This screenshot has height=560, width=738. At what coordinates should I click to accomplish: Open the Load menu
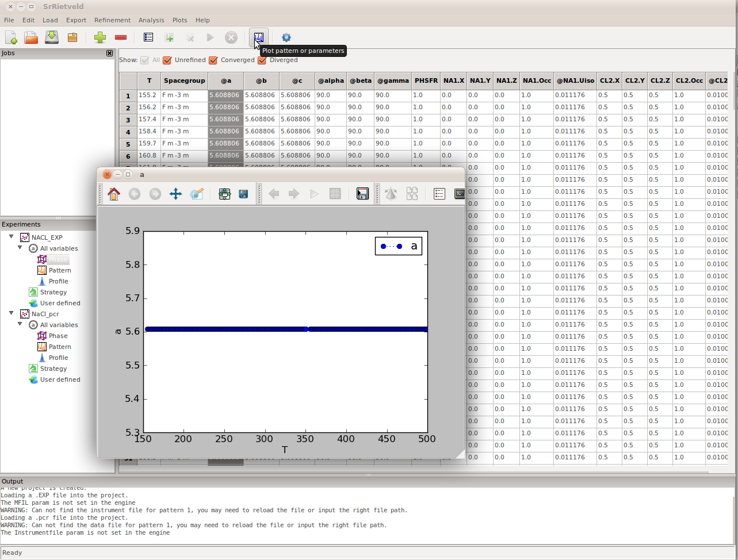pos(50,20)
